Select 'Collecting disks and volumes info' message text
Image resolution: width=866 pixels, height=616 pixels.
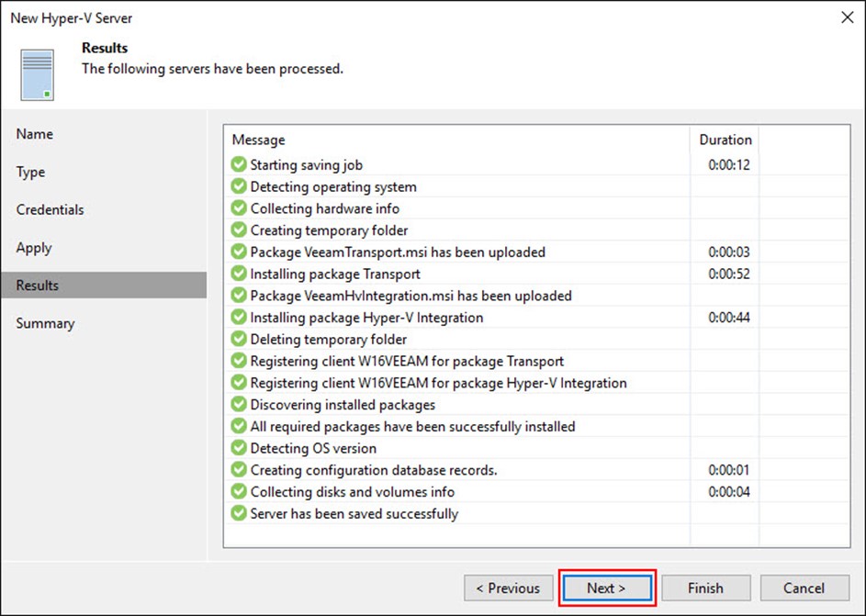(x=353, y=492)
